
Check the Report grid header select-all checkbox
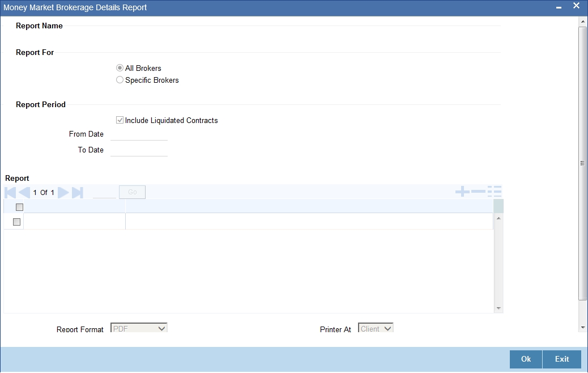[19, 207]
